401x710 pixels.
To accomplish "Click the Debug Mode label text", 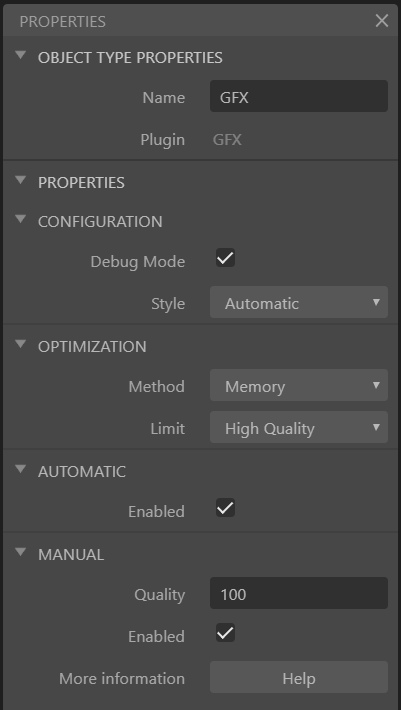I will click(138, 262).
